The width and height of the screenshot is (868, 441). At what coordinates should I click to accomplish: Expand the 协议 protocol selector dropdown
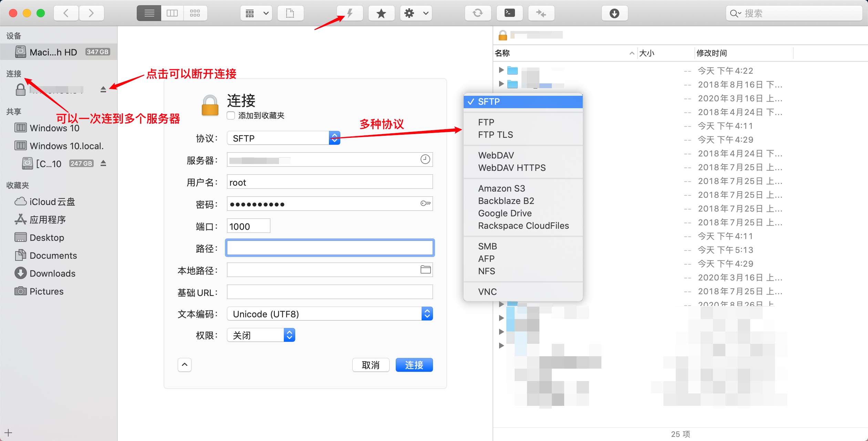point(335,139)
